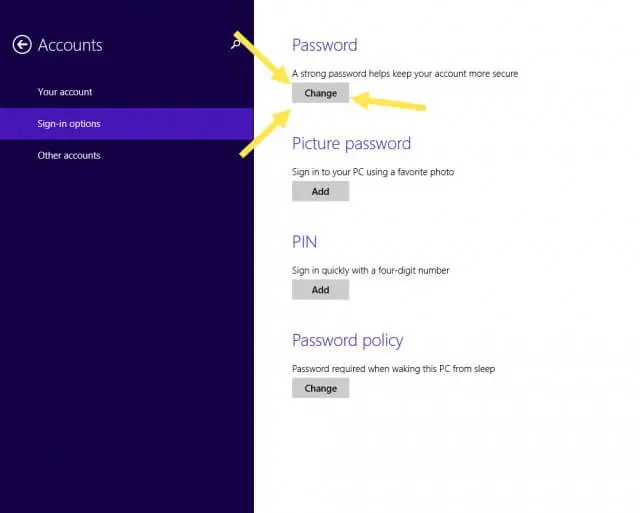Click the four-digit number description text
The image size is (640, 513).
click(371, 270)
